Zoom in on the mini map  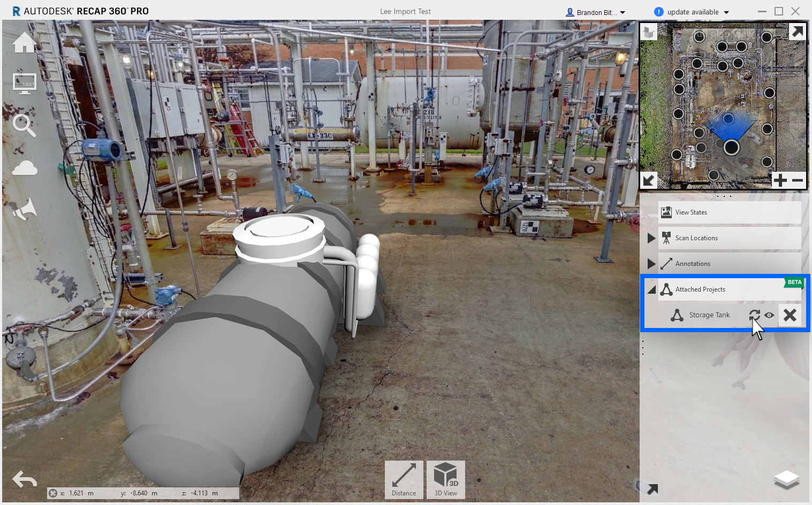click(780, 180)
